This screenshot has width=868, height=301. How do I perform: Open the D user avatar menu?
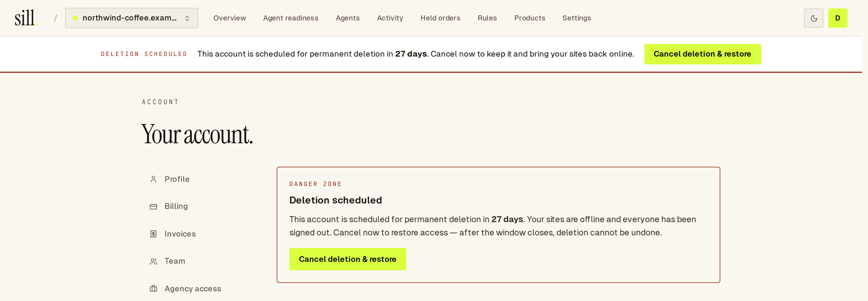coord(838,18)
